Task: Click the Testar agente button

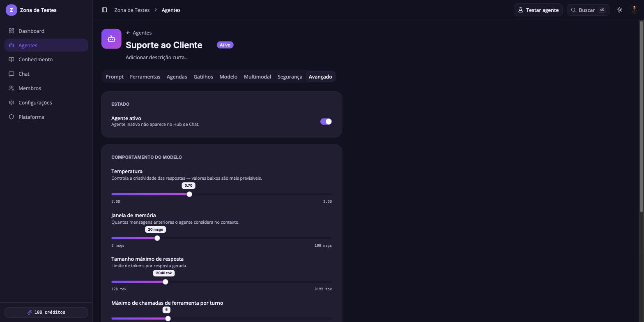Action: (538, 10)
